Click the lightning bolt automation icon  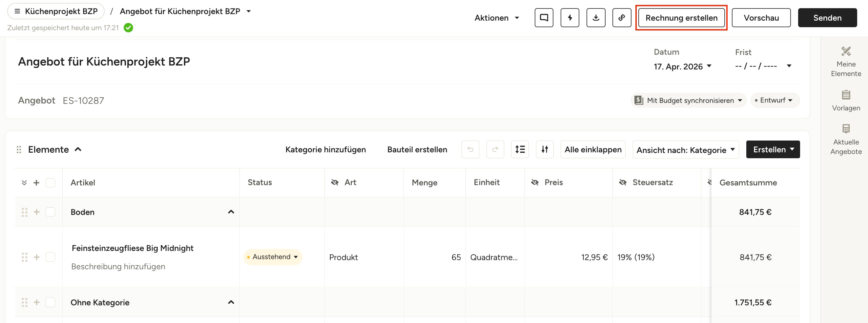coord(570,17)
